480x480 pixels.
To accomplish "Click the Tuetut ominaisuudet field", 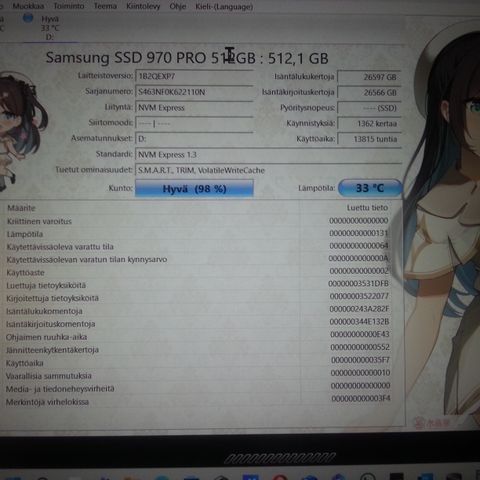I will pos(268,170).
